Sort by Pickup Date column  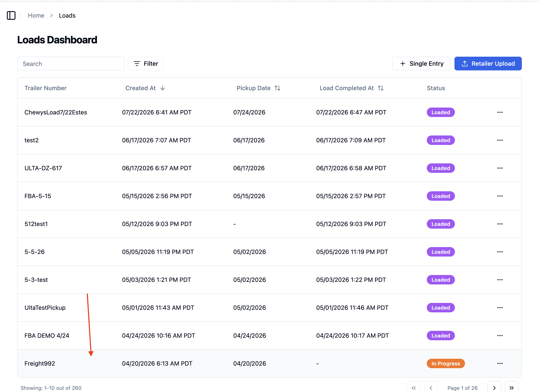click(x=259, y=88)
